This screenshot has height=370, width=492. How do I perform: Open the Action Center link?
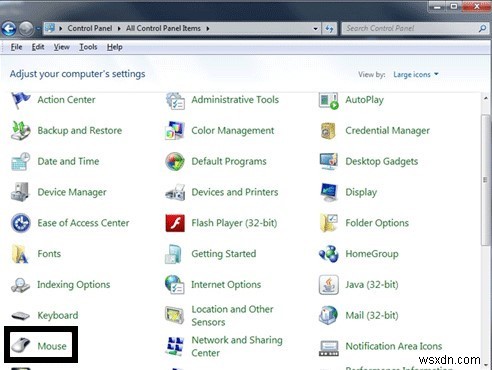tap(66, 100)
